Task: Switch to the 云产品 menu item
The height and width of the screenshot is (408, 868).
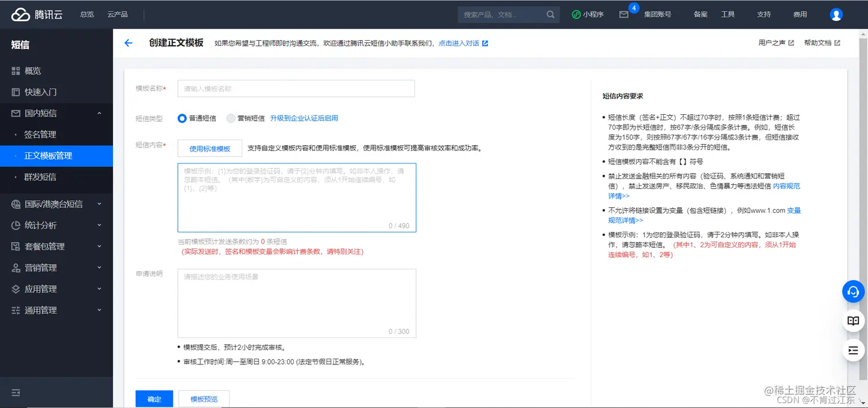Action: [117, 14]
